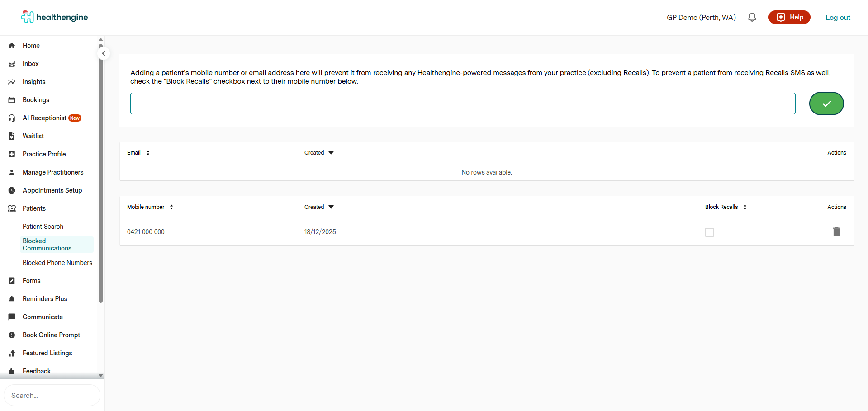The image size is (868, 411).
Task: Go to AI Receptionist in sidebar
Action: pos(44,118)
